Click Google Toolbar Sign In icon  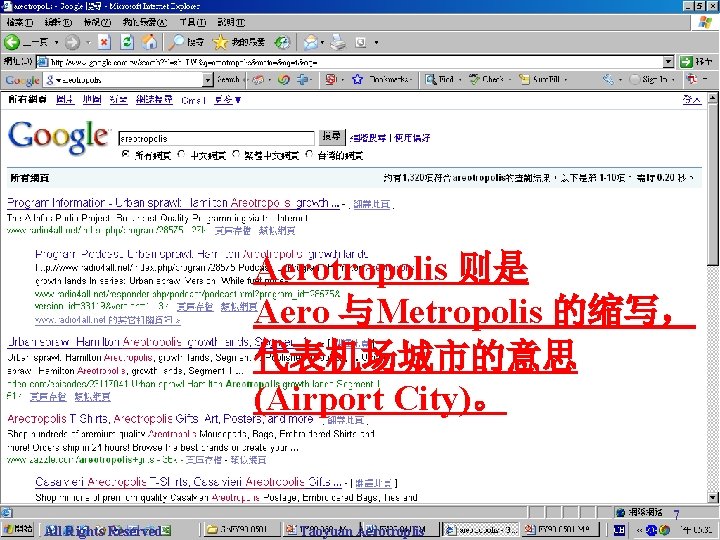click(635, 79)
